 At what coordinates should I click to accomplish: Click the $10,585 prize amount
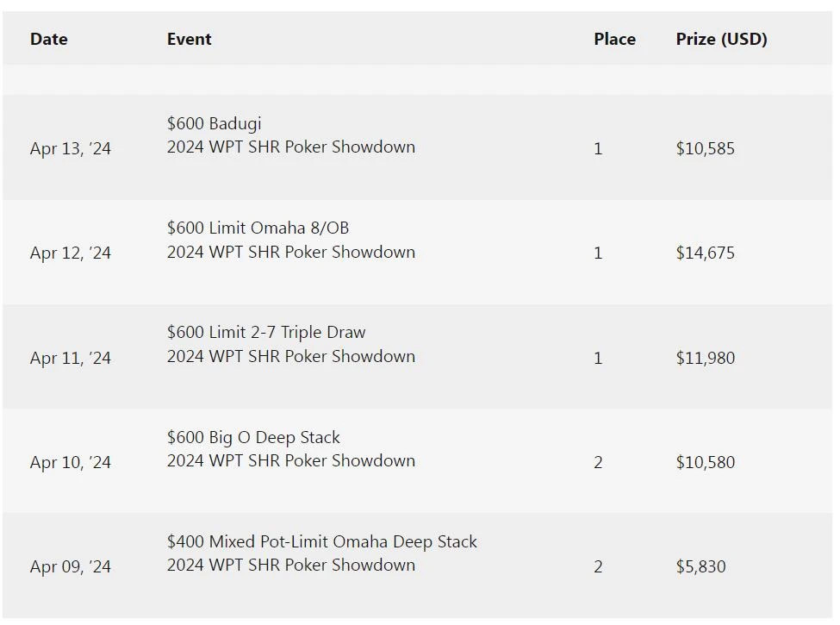point(705,148)
